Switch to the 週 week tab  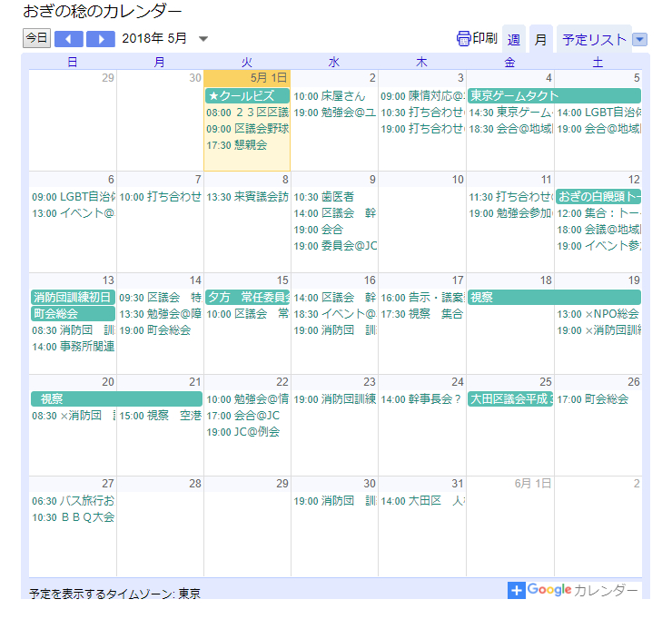pyautogui.click(x=514, y=39)
